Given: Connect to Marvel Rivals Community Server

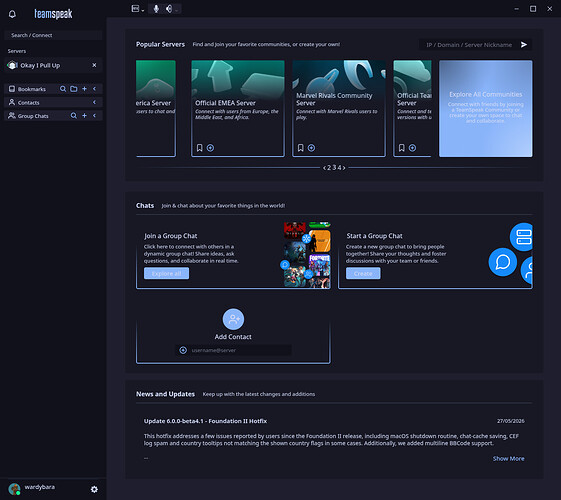Looking at the screenshot, I should 311,148.
